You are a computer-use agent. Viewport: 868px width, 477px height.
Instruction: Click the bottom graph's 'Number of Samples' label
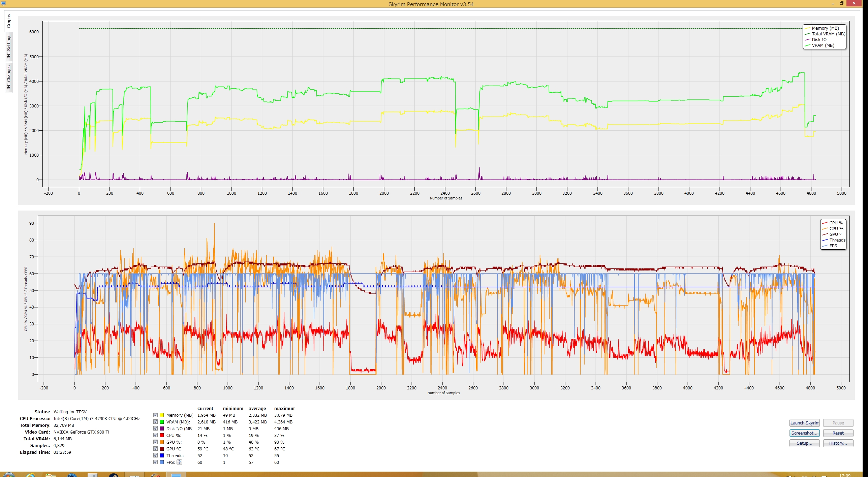pyautogui.click(x=443, y=393)
